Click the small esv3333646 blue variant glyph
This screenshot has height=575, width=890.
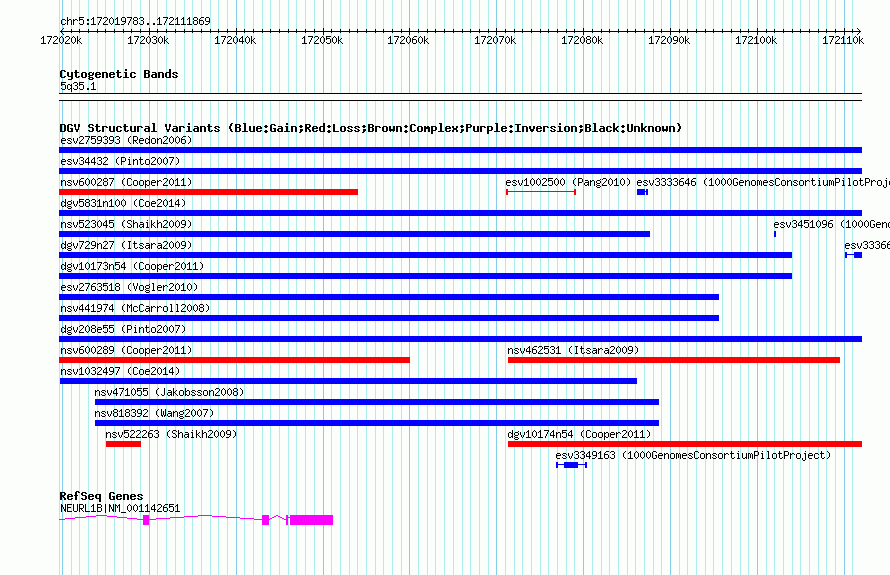click(642, 192)
